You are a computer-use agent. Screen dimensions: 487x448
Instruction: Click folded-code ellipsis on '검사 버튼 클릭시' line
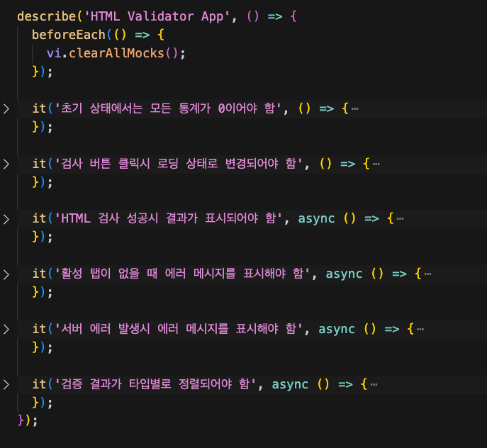(376, 164)
